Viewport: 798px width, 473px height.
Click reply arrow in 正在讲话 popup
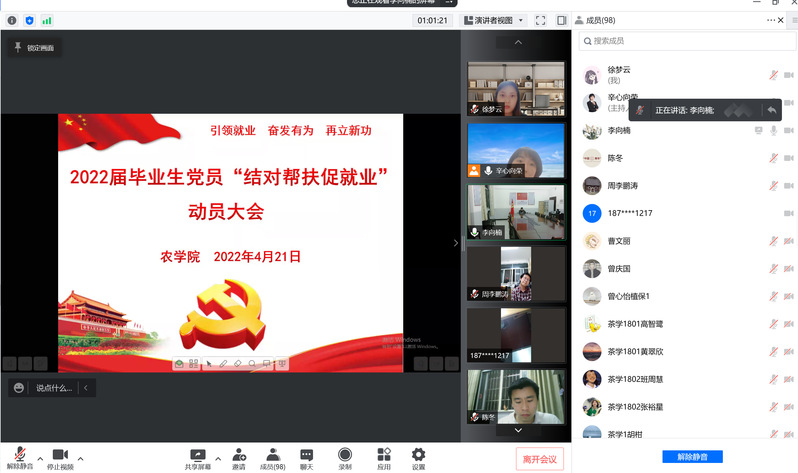pyautogui.click(x=772, y=110)
